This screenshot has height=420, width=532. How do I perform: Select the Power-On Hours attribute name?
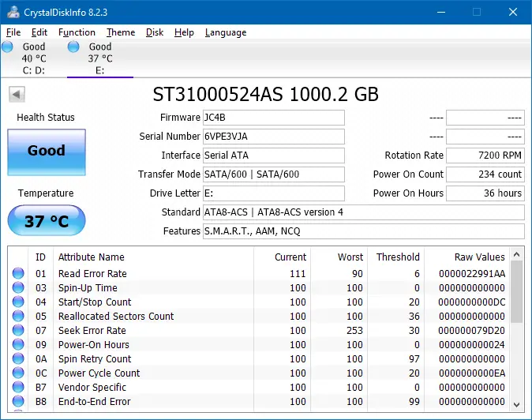(x=94, y=345)
